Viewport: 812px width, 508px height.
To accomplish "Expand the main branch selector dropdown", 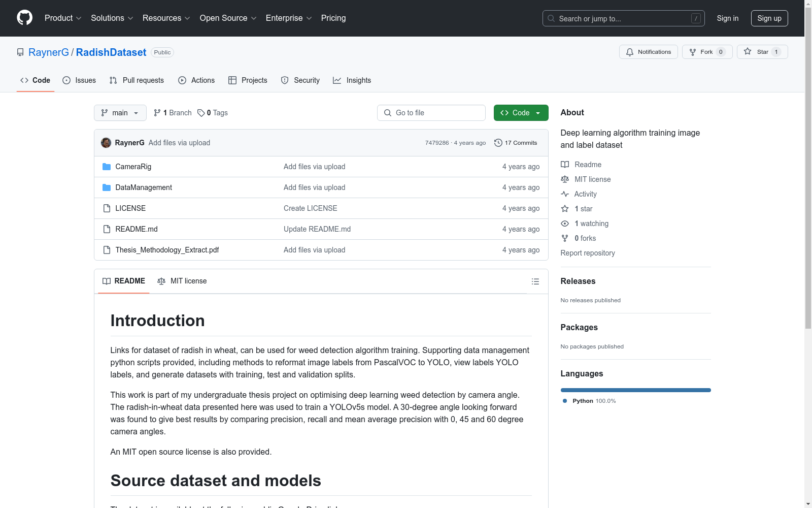I will pyautogui.click(x=120, y=113).
